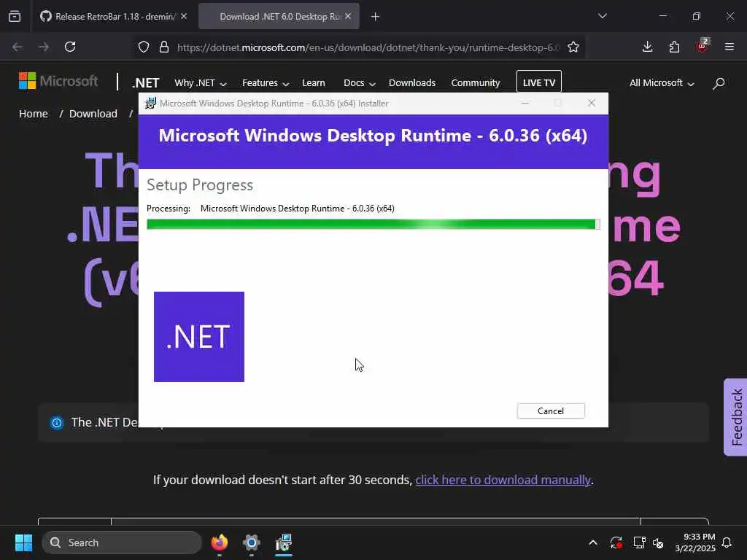Open the extensions puzzle icon
The height and width of the screenshot is (560, 747).
pyautogui.click(x=674, y=47)
